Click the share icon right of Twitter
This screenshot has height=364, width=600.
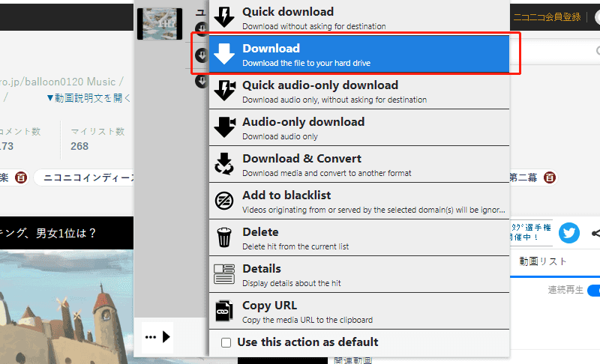pos(595,233)
